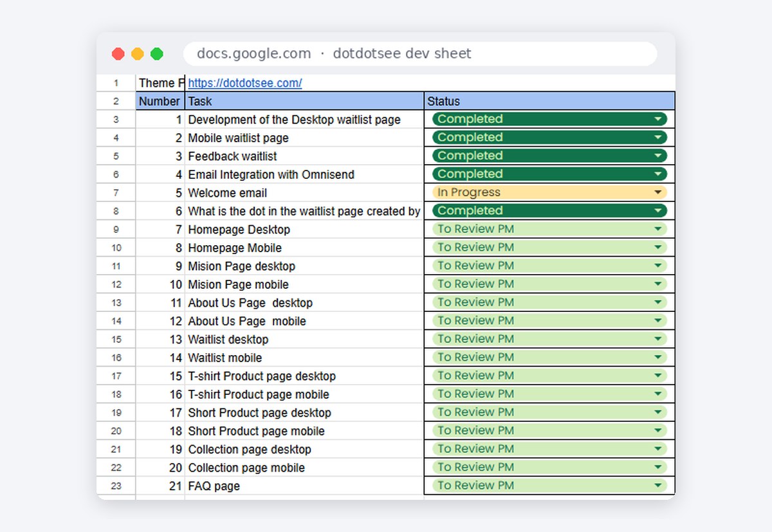The width and height of the screenshot is (772, 532).
Task: Select the 'Email Integration with Omnisend' cell
Action: (304, 174)
